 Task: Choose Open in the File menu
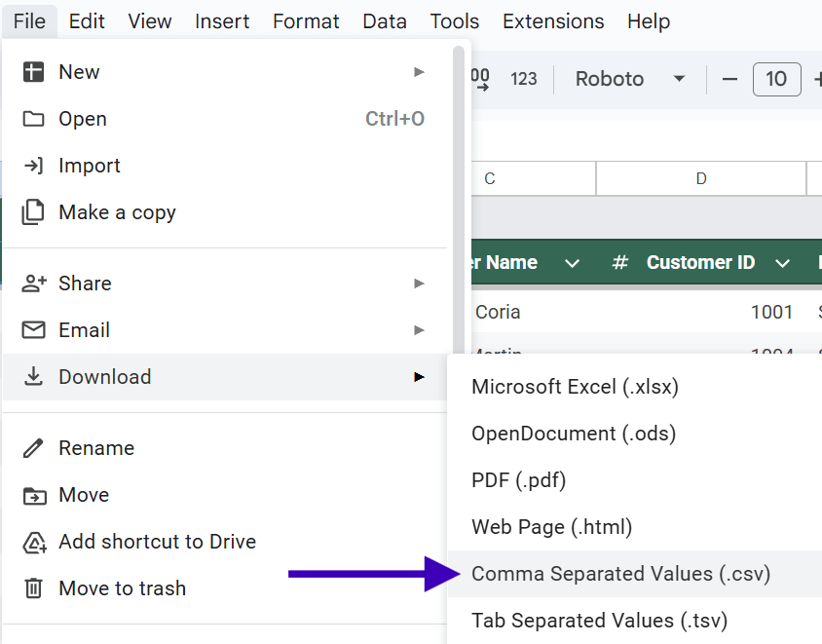[225, 119]
